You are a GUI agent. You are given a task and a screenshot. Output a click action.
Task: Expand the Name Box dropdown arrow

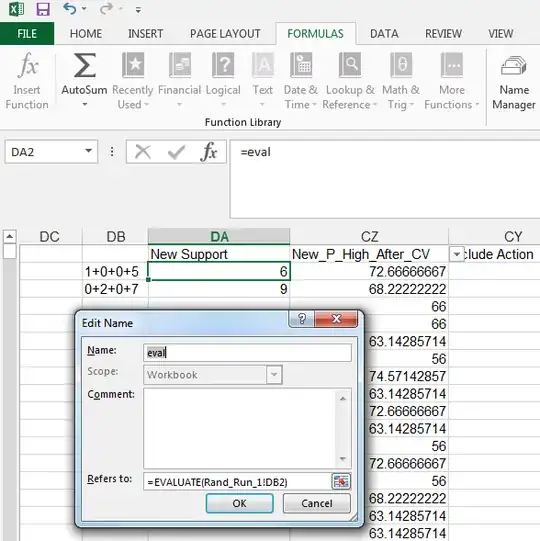tap(89, 151)
